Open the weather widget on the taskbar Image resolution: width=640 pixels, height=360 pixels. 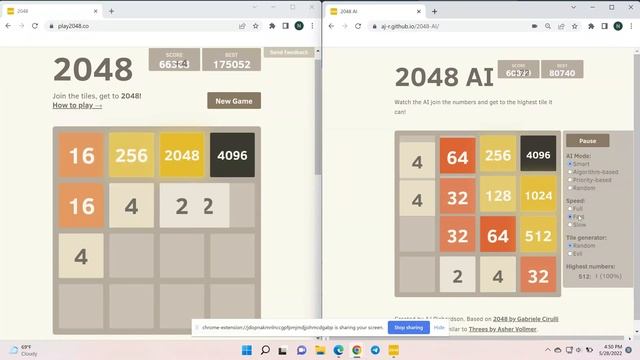pos(24,350)
